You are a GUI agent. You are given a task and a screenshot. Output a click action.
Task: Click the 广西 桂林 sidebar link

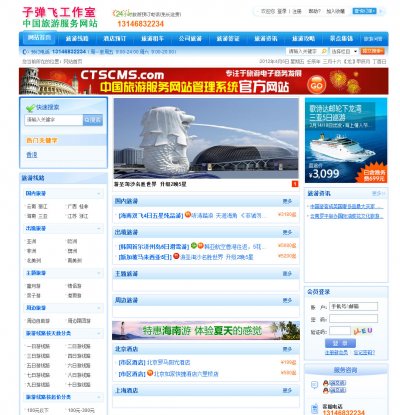(x=78, y=206)
